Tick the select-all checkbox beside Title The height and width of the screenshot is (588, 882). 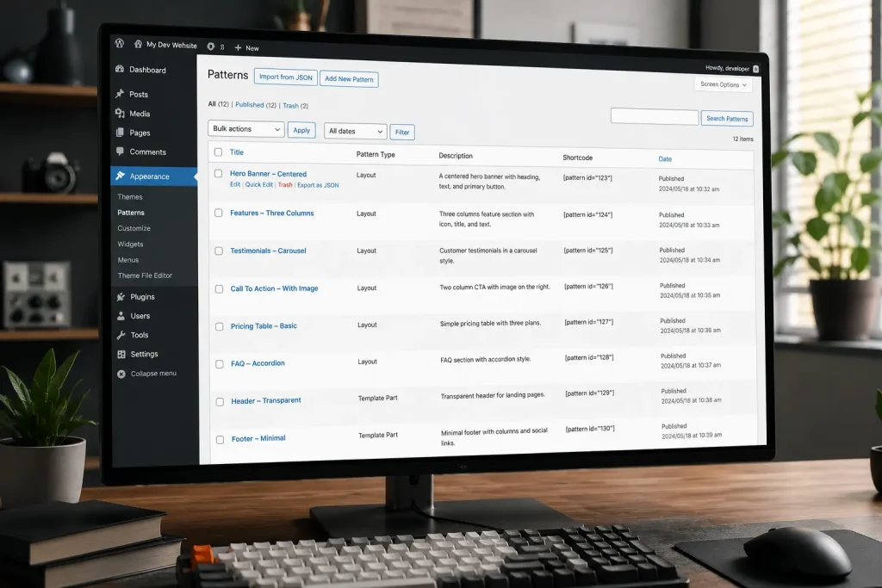tap(218, 152)
